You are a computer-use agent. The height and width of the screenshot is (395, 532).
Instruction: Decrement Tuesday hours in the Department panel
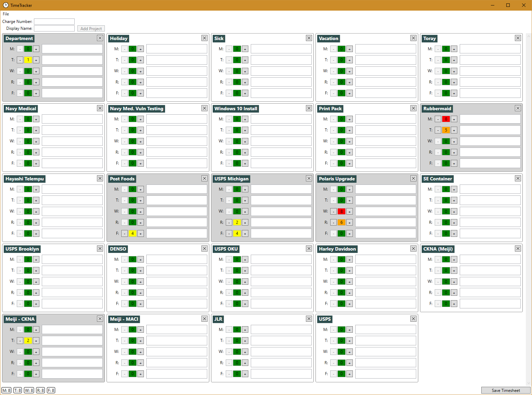(20, 60)
